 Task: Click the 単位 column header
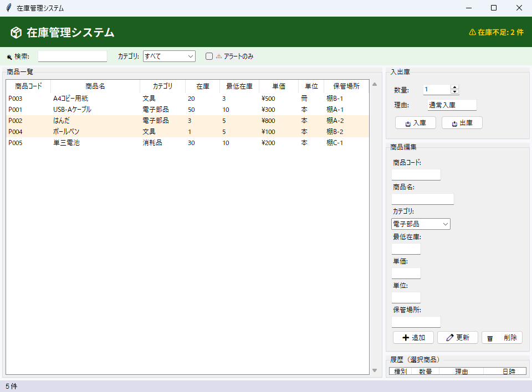tap(311, 86)
